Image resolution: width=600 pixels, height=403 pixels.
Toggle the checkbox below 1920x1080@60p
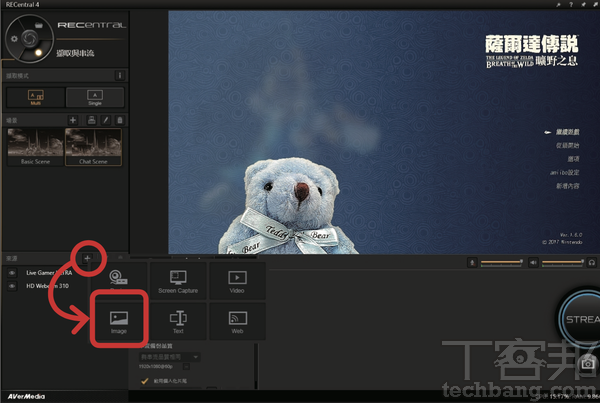tap(145, 382)
